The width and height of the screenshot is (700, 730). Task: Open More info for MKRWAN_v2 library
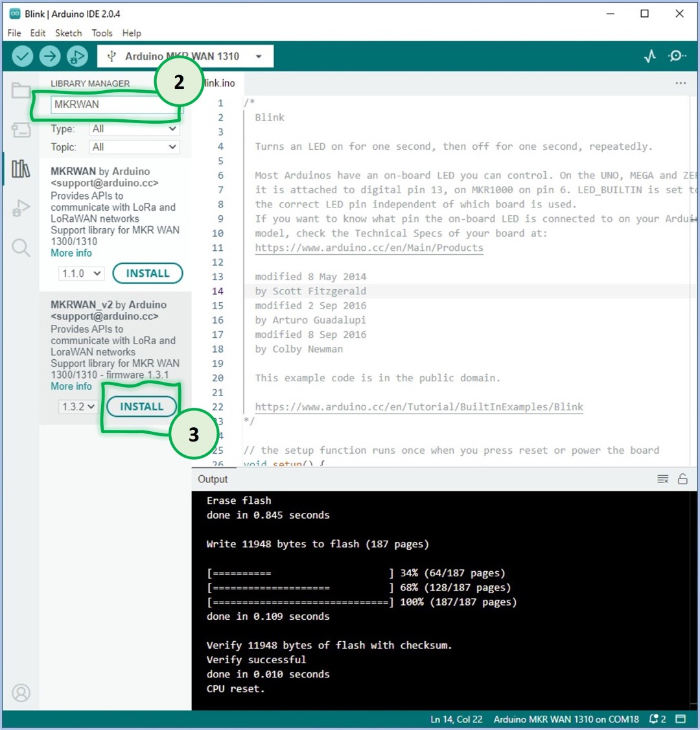click(71, 386)
